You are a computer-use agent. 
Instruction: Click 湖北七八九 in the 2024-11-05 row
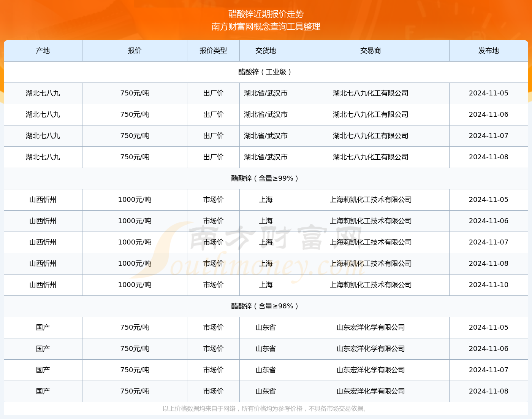tap(43, 93)
